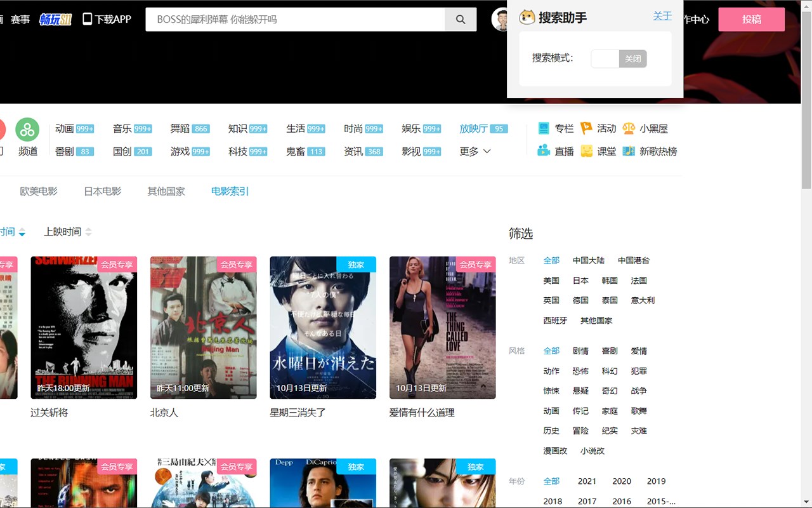The width and height of the screenshot is (812, 508).
Task: Click the pink 投稿 button
Action: coord(751,20)
